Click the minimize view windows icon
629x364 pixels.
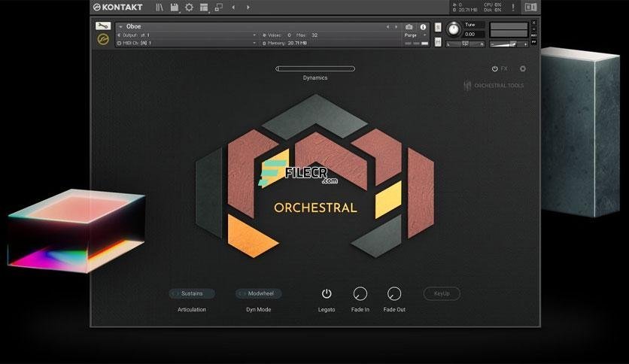coord(219,8)
